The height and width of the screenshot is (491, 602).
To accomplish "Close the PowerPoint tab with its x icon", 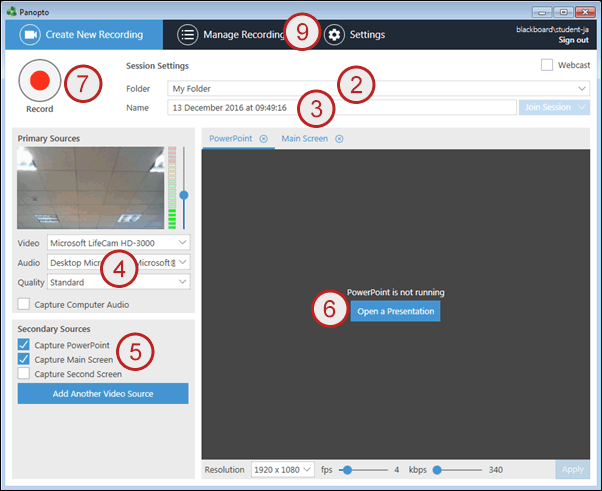I will (263, 139).
